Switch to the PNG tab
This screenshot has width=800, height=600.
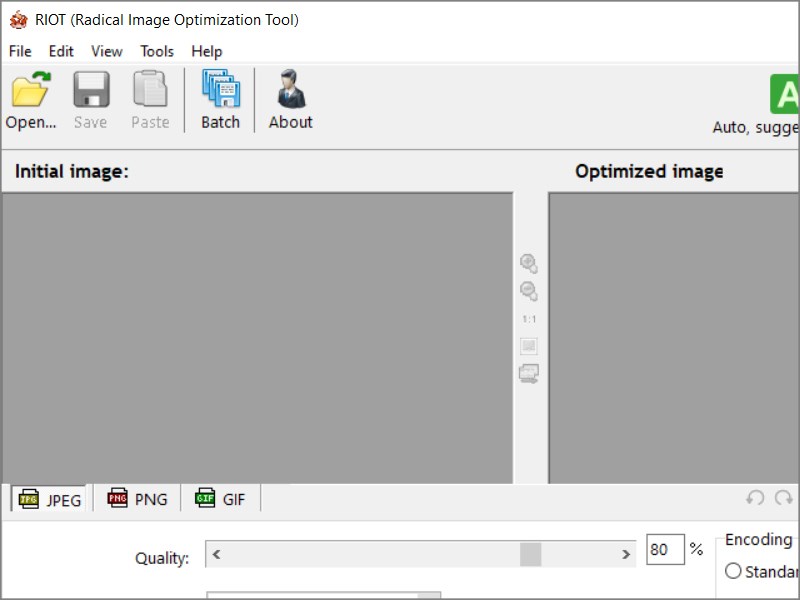click(137, 498)
